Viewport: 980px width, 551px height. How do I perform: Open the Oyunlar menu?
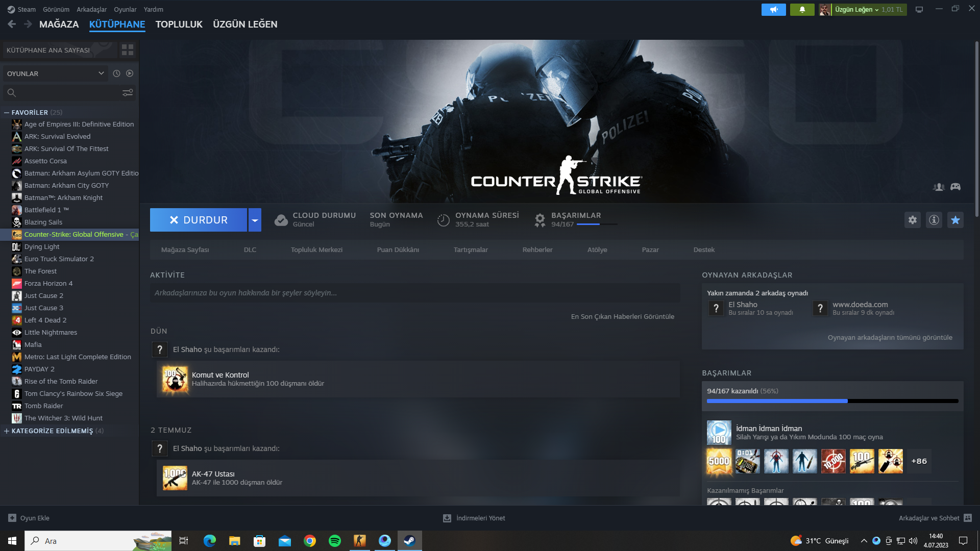(125, 9)
